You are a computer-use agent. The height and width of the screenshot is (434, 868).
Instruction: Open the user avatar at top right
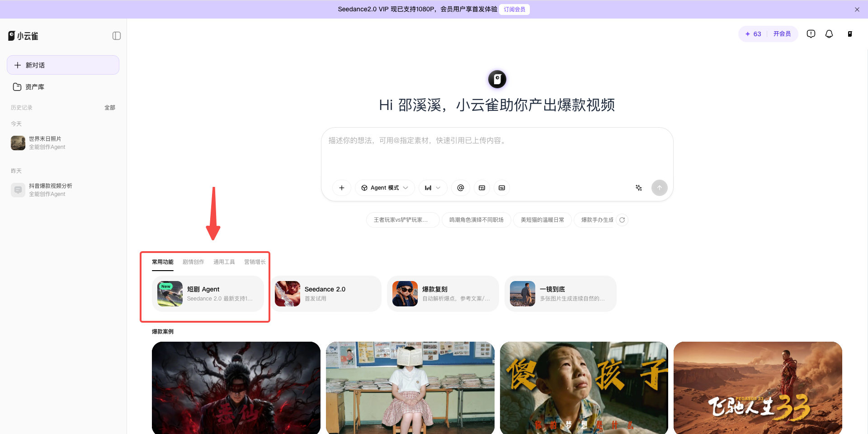[850, 34]
